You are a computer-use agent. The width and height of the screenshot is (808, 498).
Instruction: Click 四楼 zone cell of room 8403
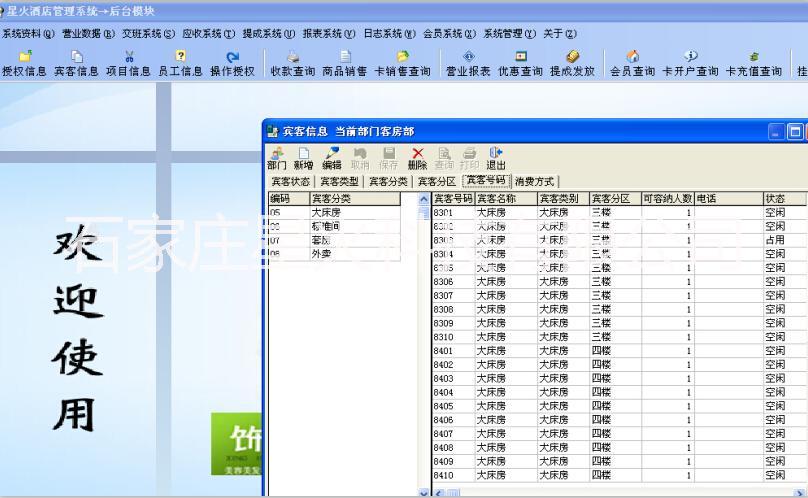(x=615, y=378)
